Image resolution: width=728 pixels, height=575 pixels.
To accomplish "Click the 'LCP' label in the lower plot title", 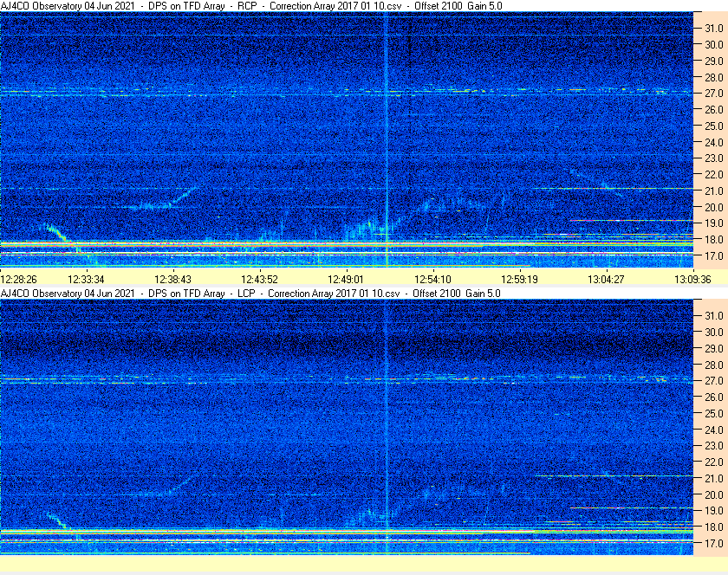I will [x=246, y=294].
